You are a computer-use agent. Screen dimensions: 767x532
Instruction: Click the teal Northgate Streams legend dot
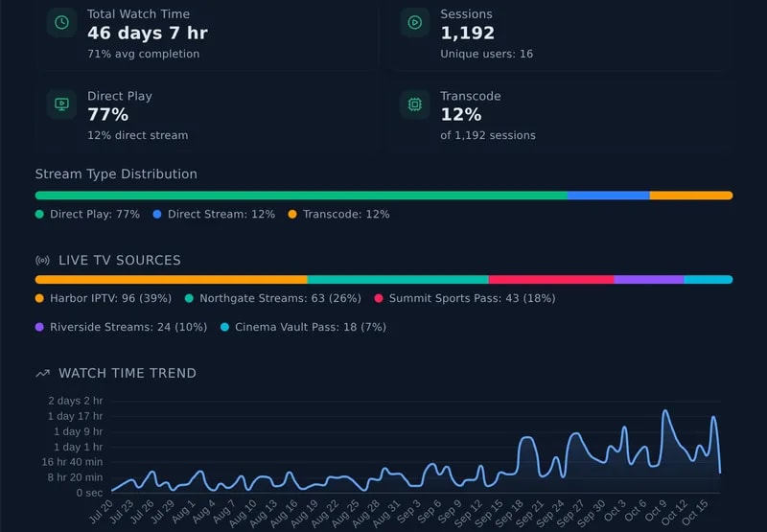(x=189, y=298)
